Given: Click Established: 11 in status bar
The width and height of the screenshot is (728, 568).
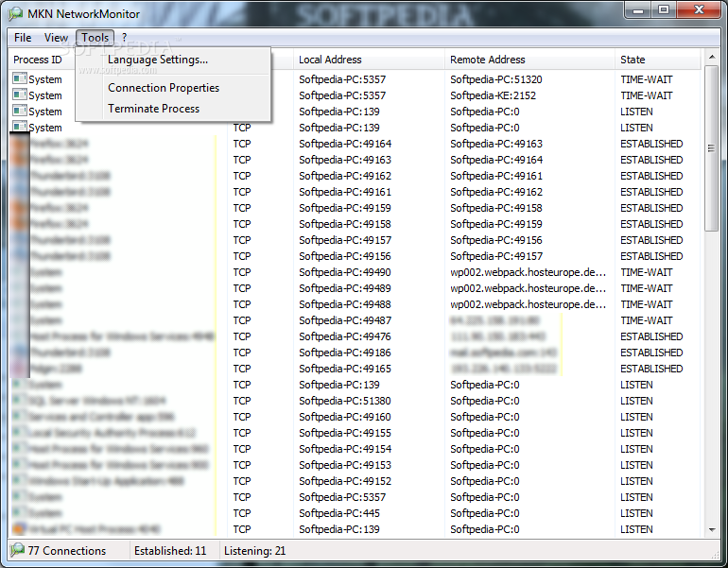Looking at the screenshot, I should pos(170,551).
